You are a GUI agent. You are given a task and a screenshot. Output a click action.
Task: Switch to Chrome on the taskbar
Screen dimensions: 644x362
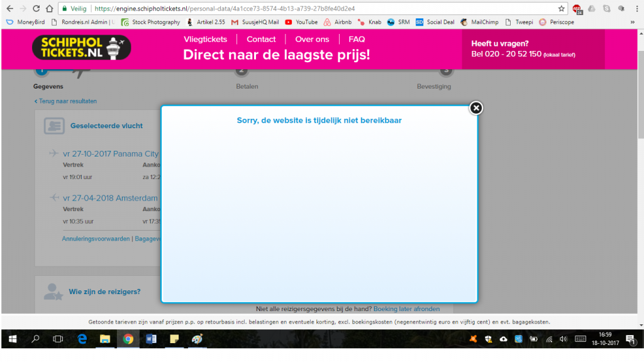tap(128, 339)
